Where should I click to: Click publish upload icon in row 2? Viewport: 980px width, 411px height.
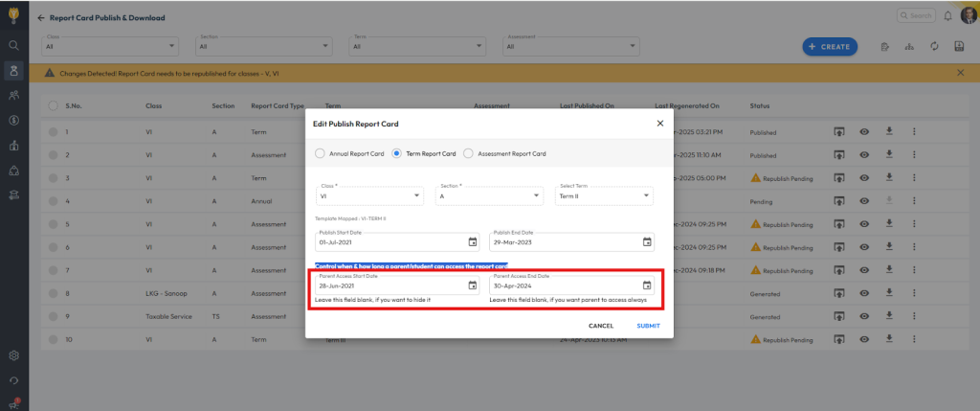[x=839, y=155]
